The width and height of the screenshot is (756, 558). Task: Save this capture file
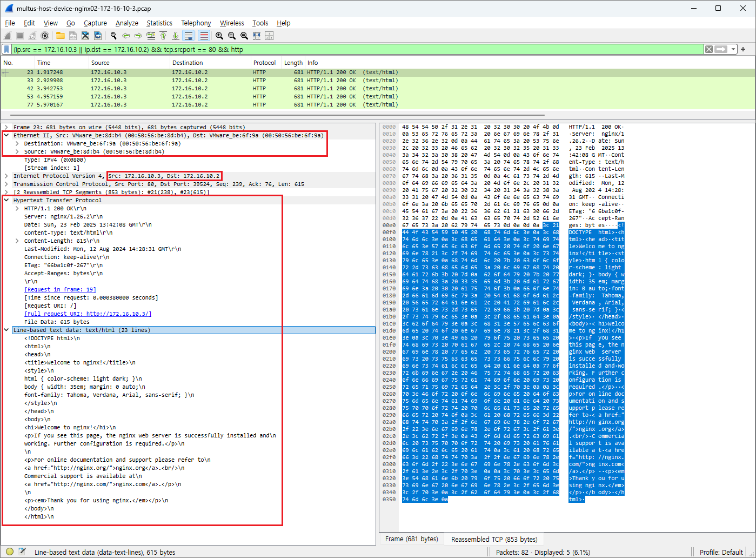coord(72,36)
